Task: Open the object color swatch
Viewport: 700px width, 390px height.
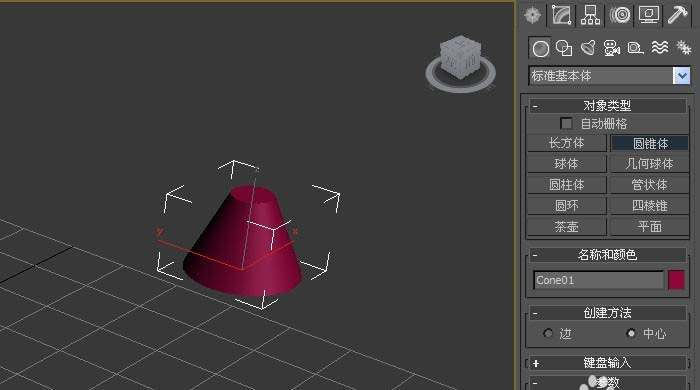Action: coord(676,280)
